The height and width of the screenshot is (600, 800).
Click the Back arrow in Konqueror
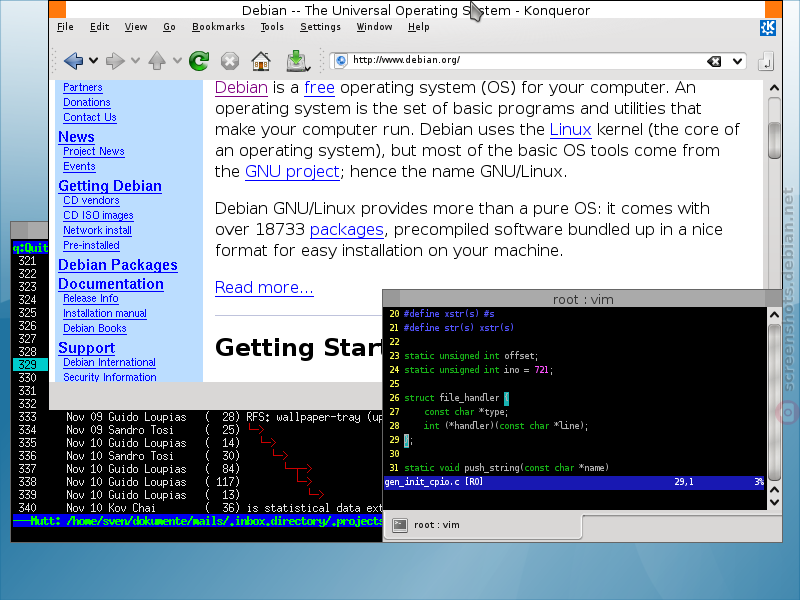click(73, 61)
